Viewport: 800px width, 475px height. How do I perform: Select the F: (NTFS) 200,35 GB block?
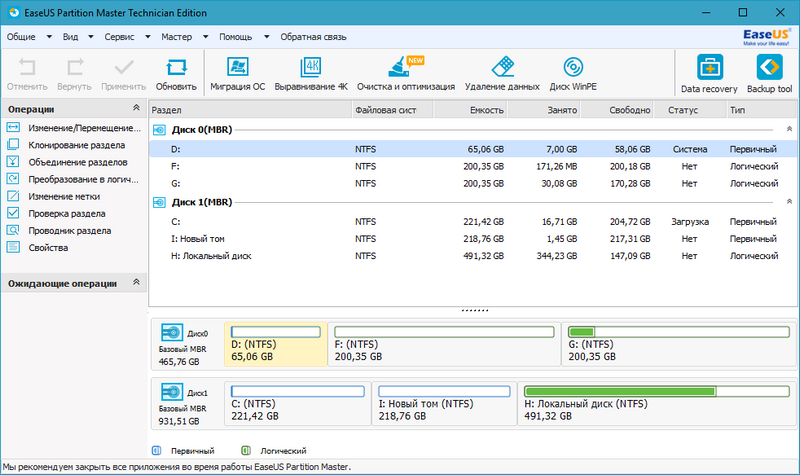coord(444,344)
